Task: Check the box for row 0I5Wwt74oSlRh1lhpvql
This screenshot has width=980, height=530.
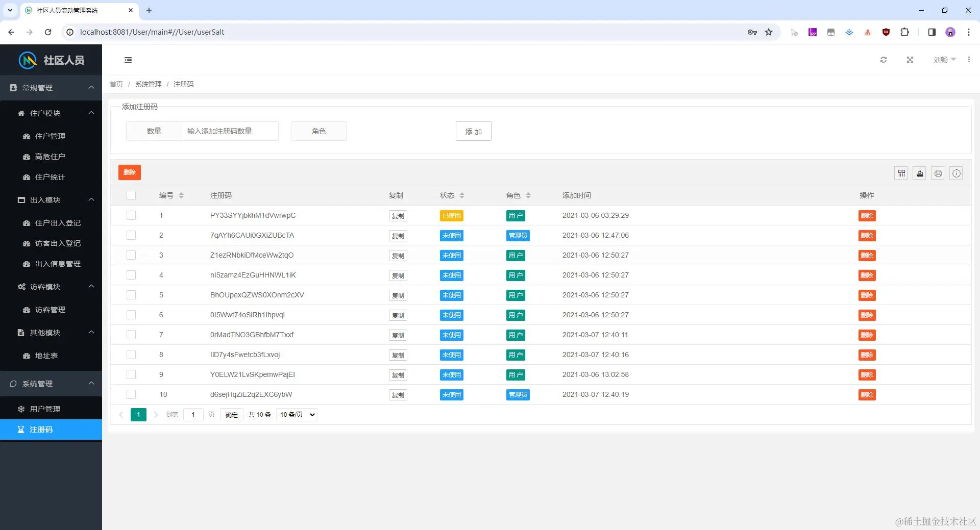Action: pos(131,315)
